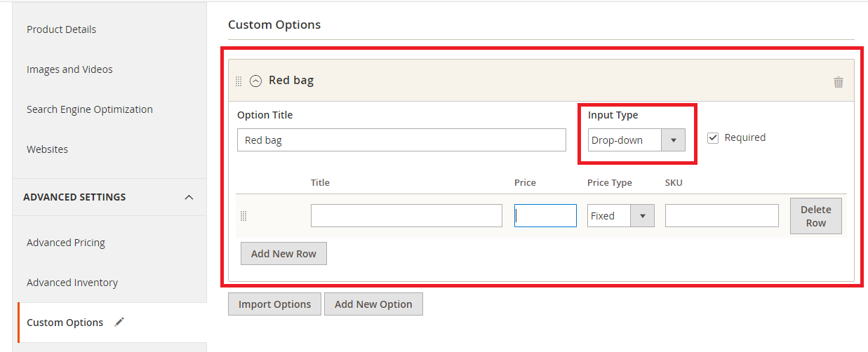Viewport: 868px width, 352px height.
Task: Open the Websites sidebar item
Action: (x=47, y=149)
